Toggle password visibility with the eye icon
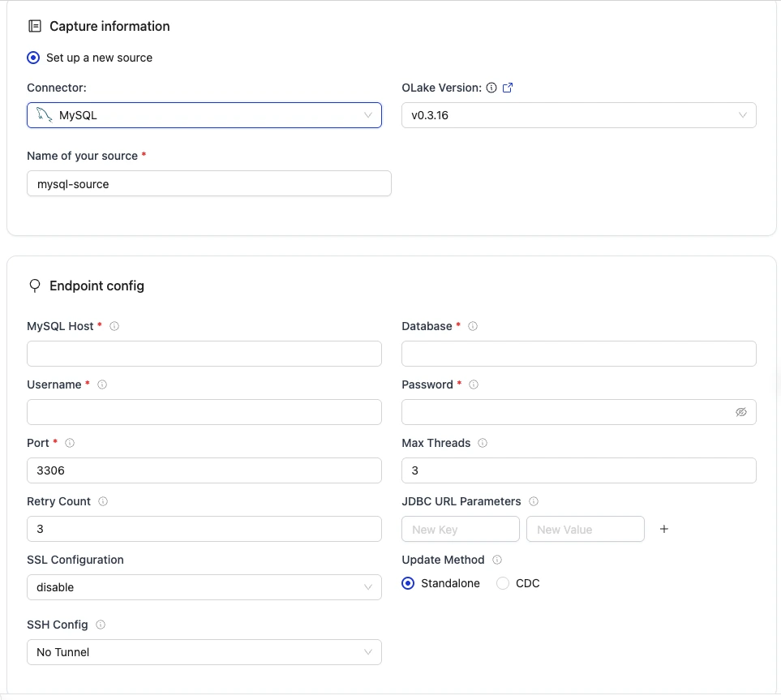Viewport: 781px width, 700px height. click(741, 412)
